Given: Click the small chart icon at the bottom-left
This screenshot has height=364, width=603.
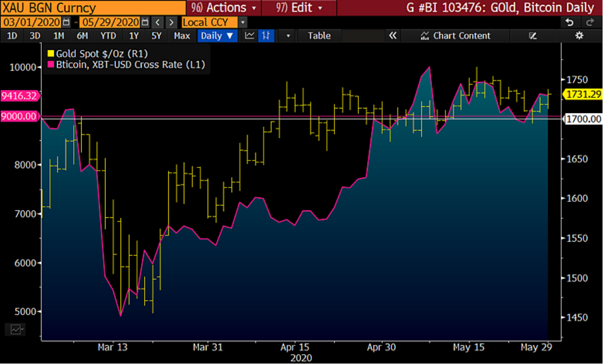Looking at the screenshot, I should [x=15, y=329].
